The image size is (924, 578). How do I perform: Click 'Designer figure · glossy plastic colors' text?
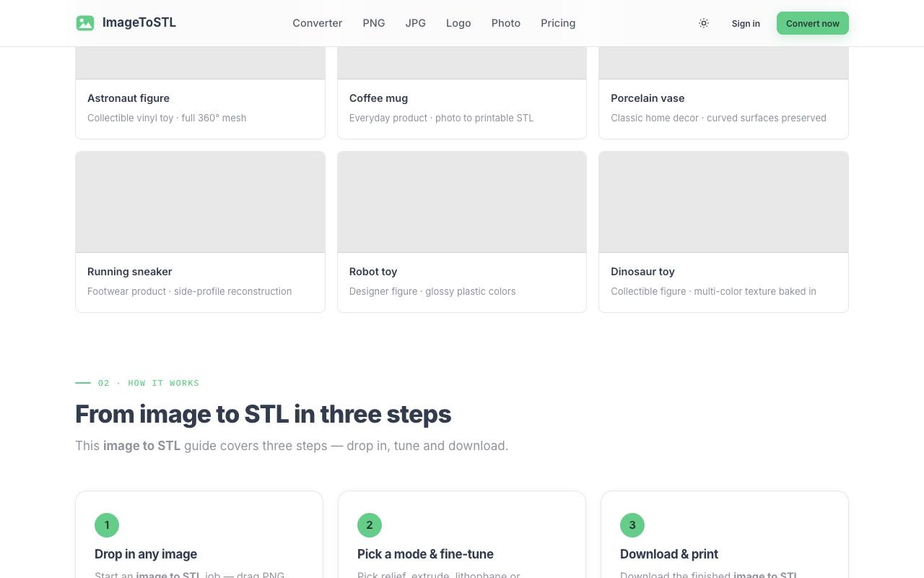tap(432, 291)
